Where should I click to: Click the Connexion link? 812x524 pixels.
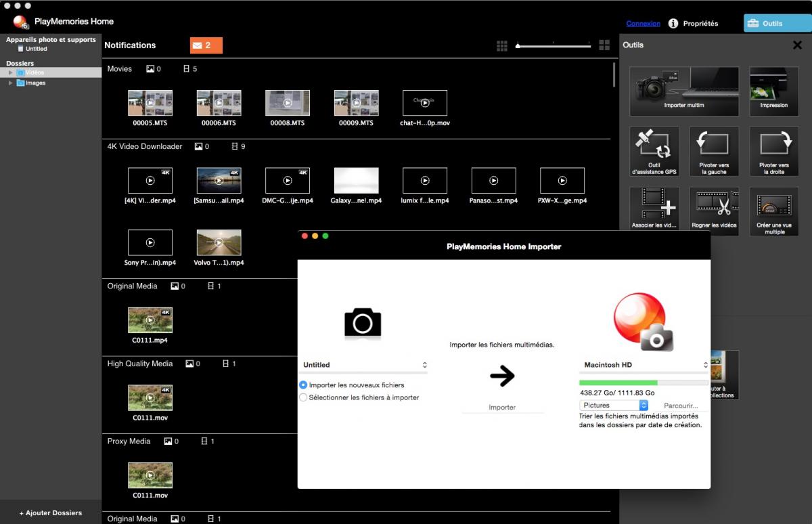tap(643, 23)
